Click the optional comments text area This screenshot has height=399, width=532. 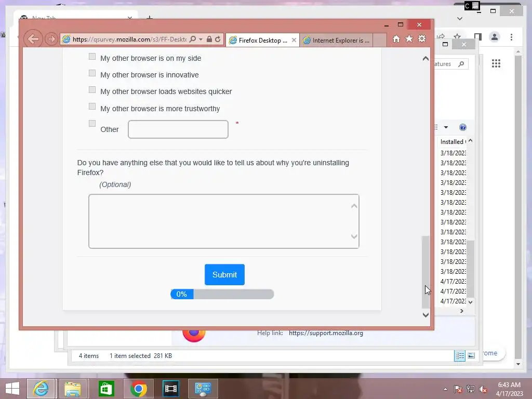223,221
